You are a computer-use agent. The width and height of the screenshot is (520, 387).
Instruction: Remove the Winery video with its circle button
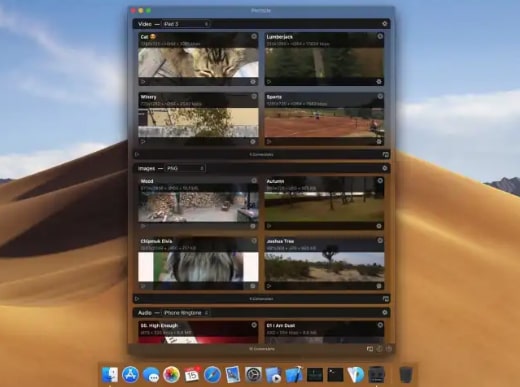254,96
